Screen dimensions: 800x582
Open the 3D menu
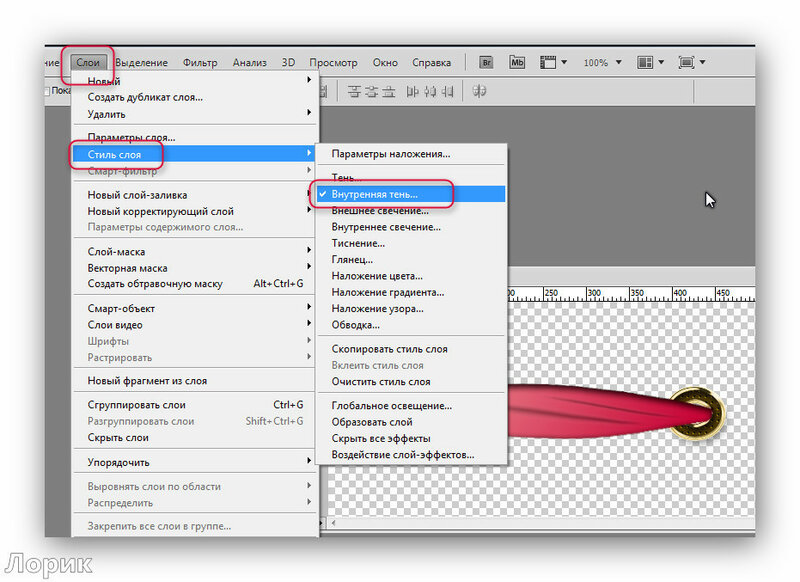click(x=288, y=62)
